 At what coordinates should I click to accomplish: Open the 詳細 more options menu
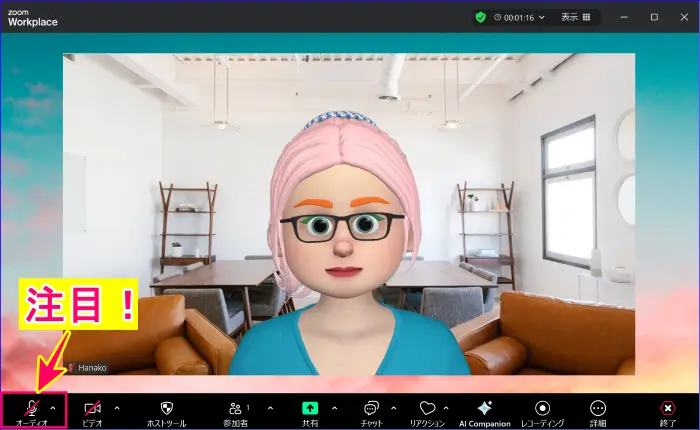(598, 408)
